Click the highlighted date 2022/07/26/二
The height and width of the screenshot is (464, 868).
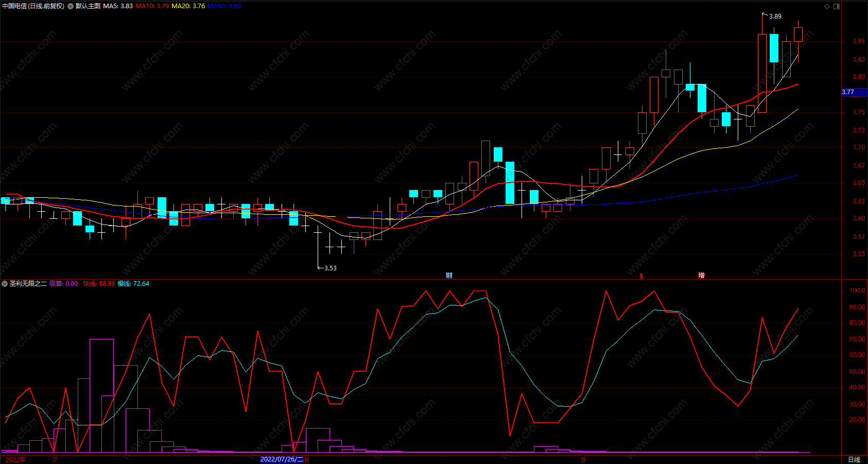pyautogui.click(x=282, y=459)
